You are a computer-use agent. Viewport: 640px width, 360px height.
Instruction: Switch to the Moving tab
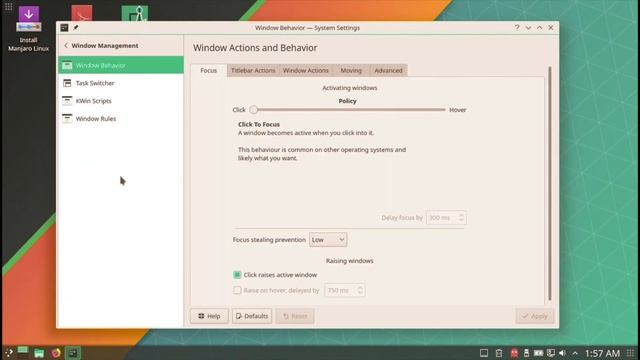(x=351, y=71)
